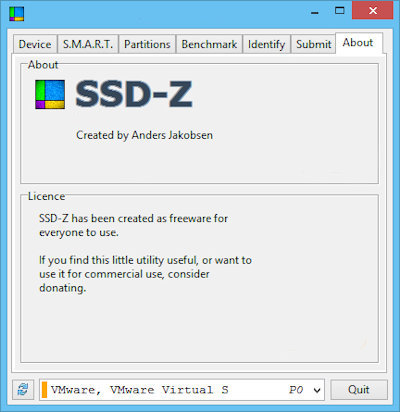Click the Created by Anders Jakobsen text
Screen dimensions: 400x412
[144, 135]
